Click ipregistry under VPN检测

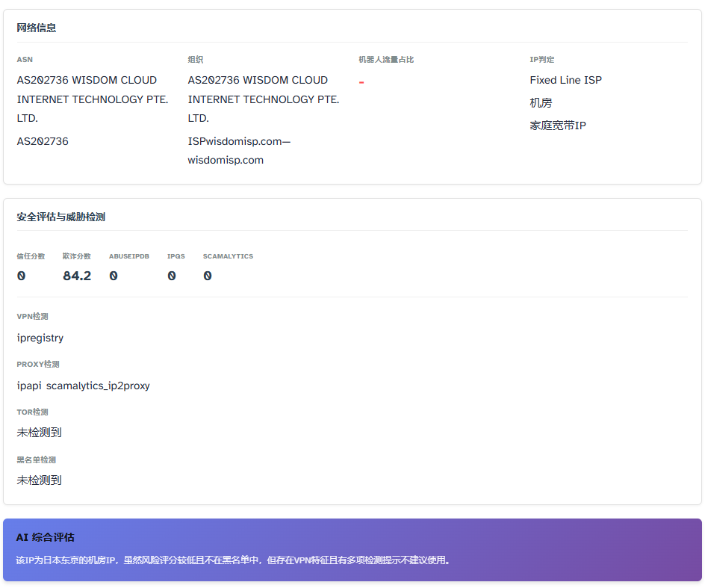(40, 338)
